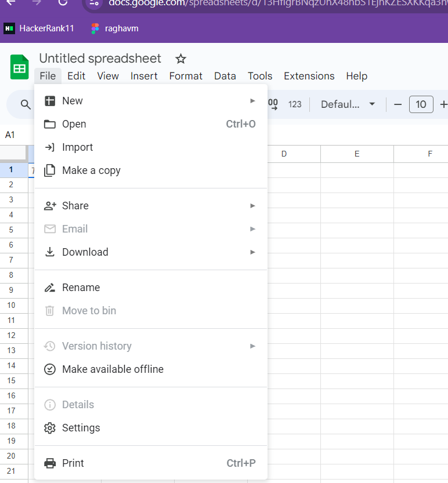Decrease font size with minus button
Screen dimensions: 448x483
[x=398, y=104]
